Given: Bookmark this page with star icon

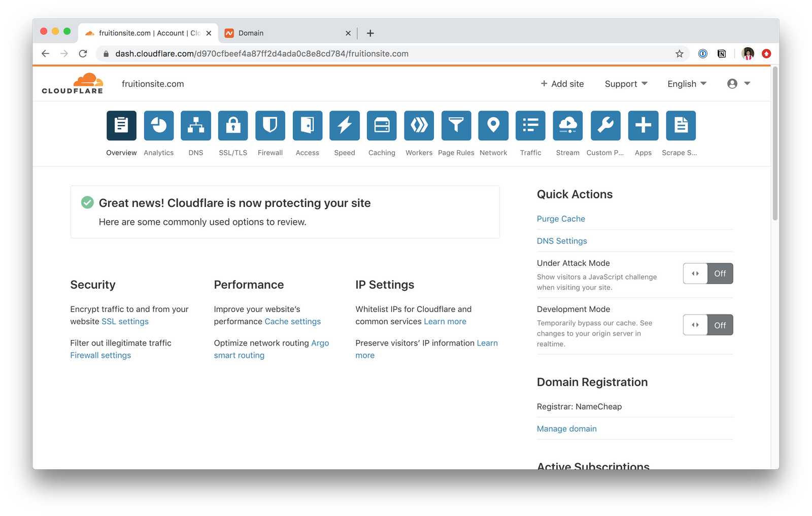Looking at the screenshot, I should 680,54.
